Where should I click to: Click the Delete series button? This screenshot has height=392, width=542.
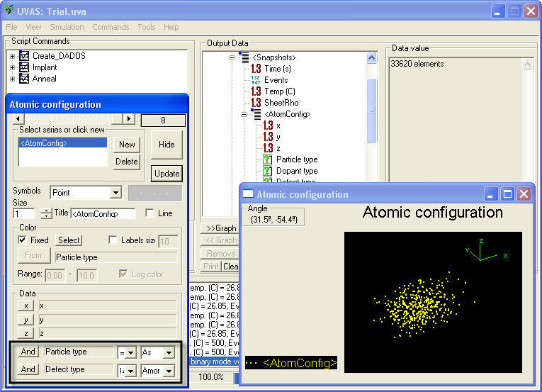[x=127, y=162]
